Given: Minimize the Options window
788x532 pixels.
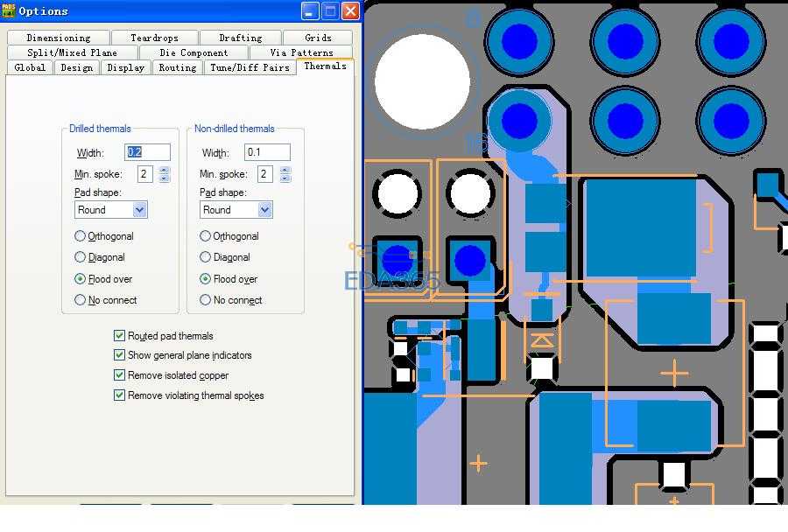Looking at the screenshot, I should [310, 11].
